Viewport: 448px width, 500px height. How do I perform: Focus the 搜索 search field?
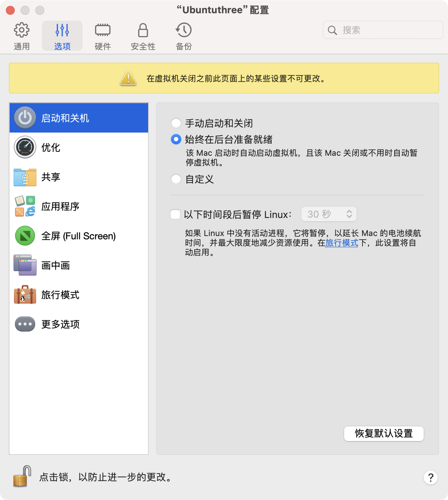383,30
